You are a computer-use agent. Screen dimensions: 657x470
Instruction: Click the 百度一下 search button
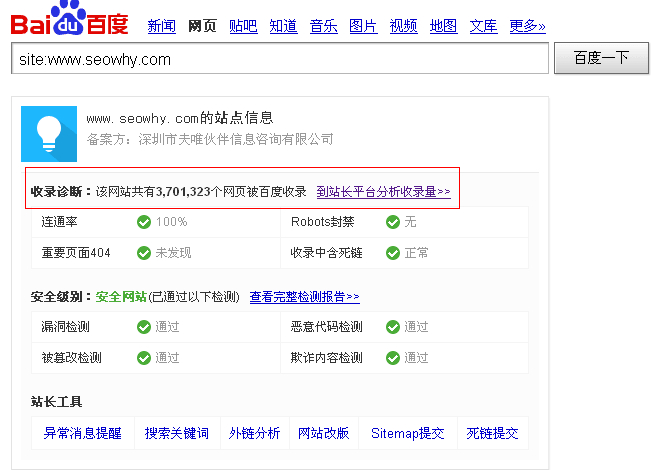(x=601, y=58)
